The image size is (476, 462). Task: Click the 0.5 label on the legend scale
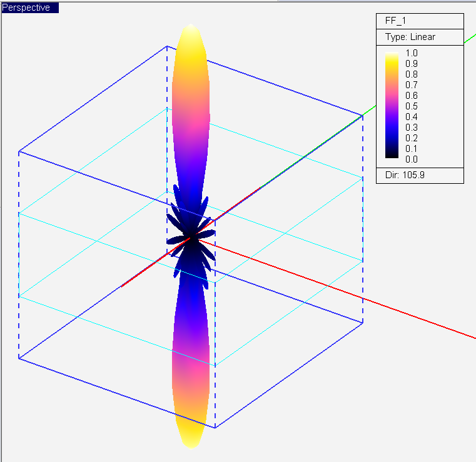point(412,106)
